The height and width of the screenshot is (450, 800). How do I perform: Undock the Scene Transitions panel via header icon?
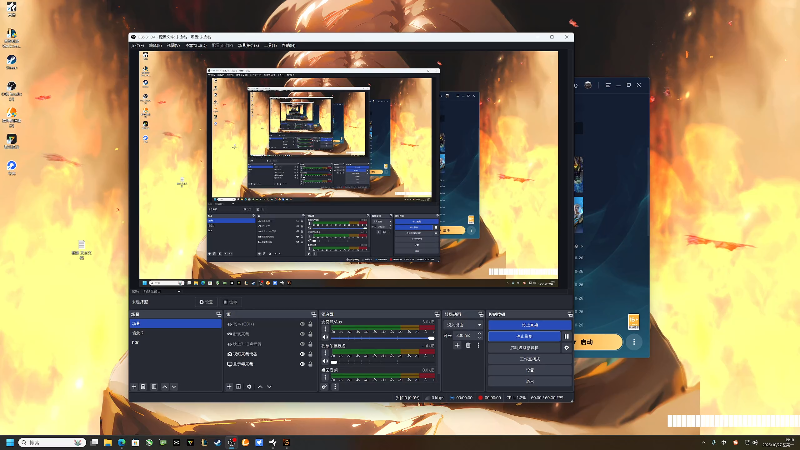coord(481,314)
